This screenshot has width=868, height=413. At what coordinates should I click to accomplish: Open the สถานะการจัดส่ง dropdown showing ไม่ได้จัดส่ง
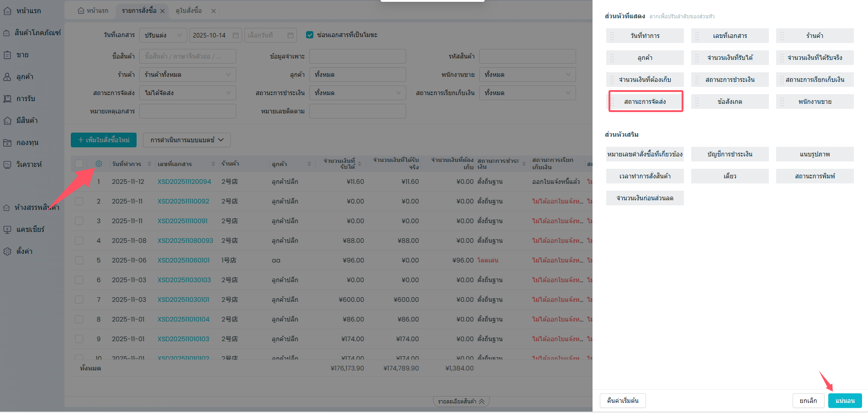point(187,93)
